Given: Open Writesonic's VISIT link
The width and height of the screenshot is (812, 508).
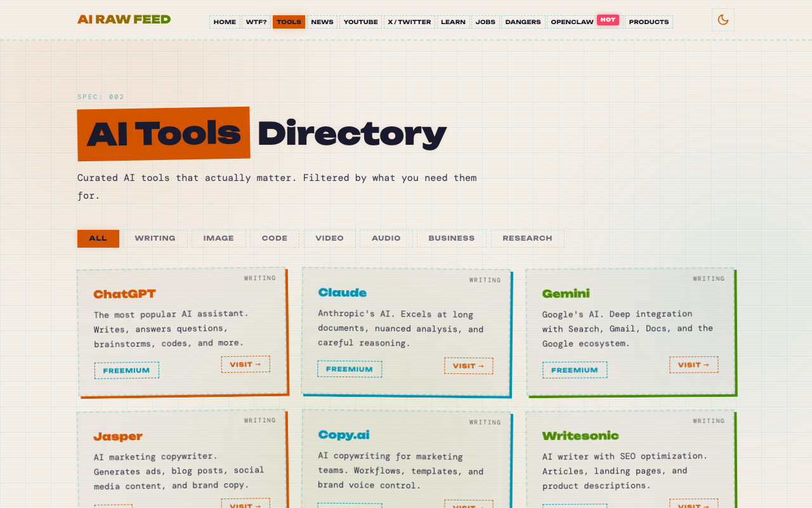Looking at the screenshot, I should tap(693, 505).
